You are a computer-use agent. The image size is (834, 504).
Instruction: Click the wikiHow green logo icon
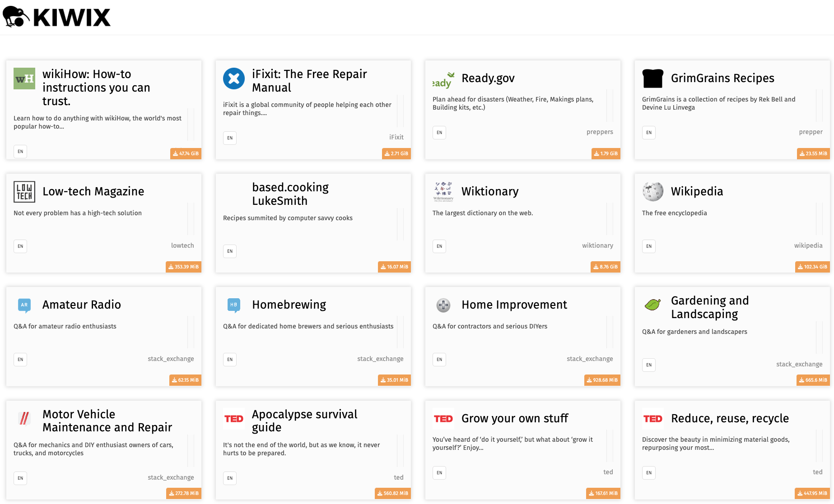[24, 79]
